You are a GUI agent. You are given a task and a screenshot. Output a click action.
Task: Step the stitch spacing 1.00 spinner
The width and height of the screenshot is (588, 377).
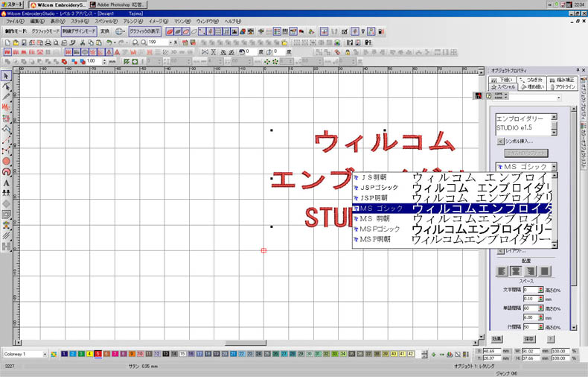[x=105, y=61]
